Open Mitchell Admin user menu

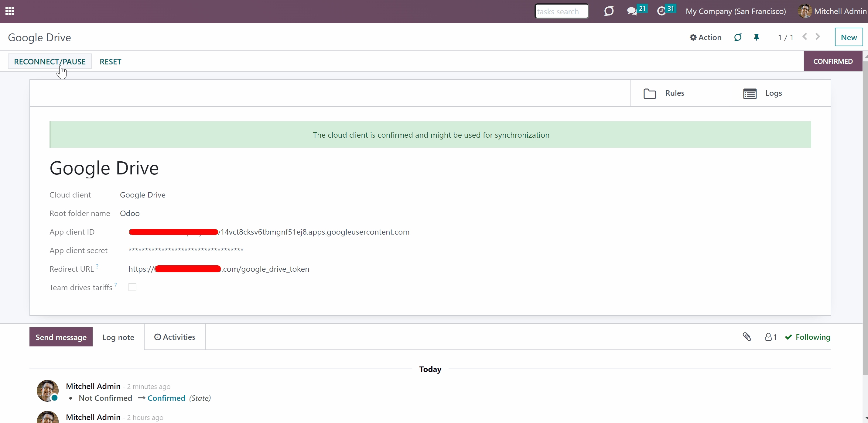(832, 11)
